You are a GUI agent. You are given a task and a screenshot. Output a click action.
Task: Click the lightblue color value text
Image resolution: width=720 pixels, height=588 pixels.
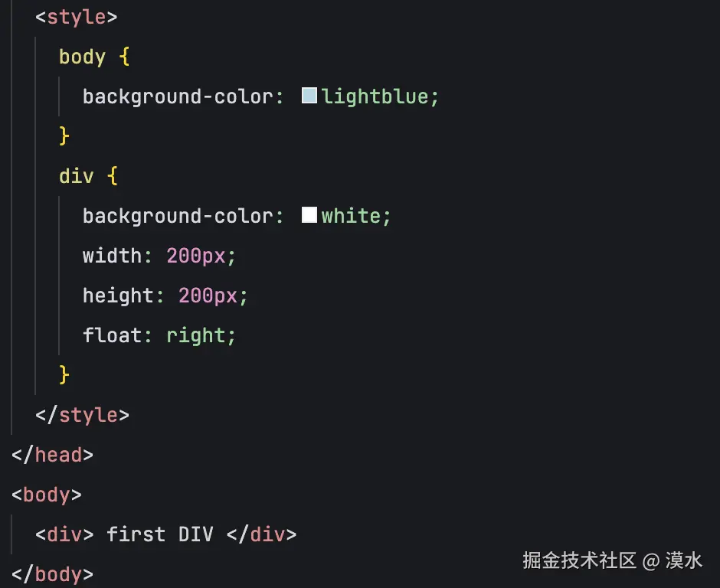tap(375, 96)
